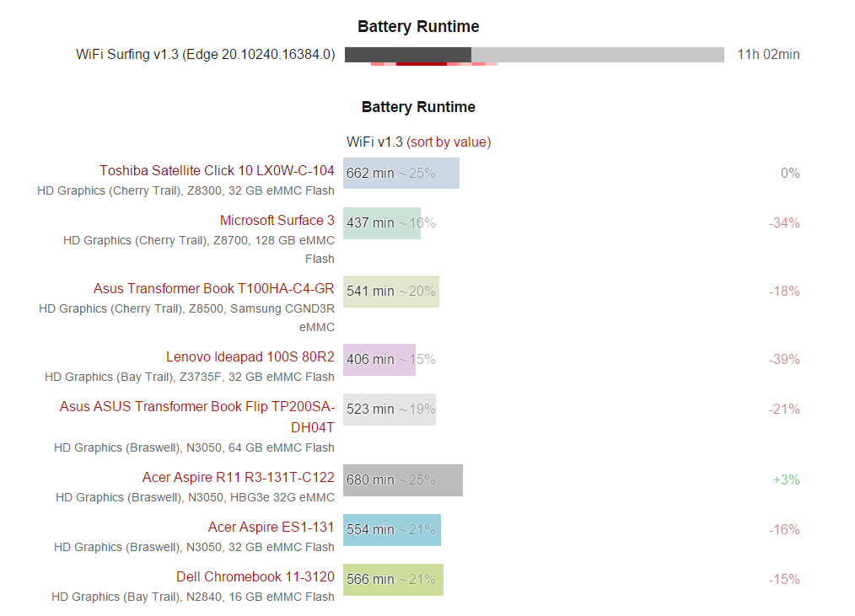This screenshot has width=855, height=616.
Task: Select 'HD Graphics (Braswell), N3050, HBG3e 32G eMMC' text
Action: point(196,497)
